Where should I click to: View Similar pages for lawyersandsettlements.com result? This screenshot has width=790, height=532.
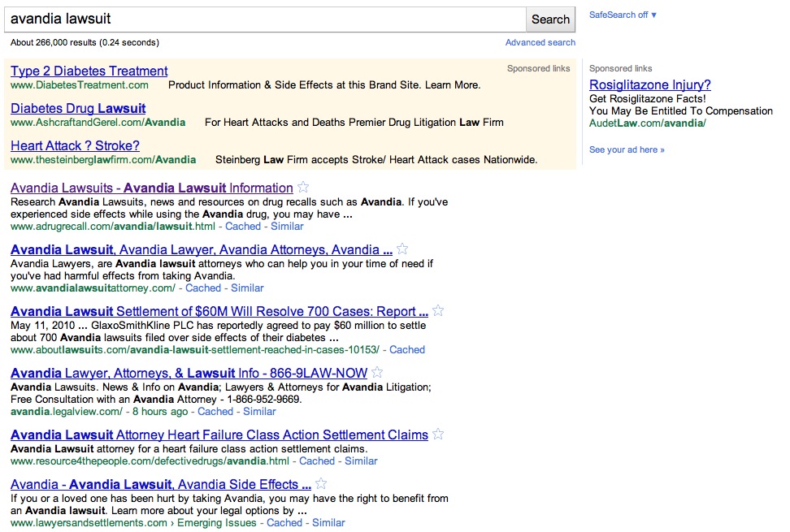(328, 523)
